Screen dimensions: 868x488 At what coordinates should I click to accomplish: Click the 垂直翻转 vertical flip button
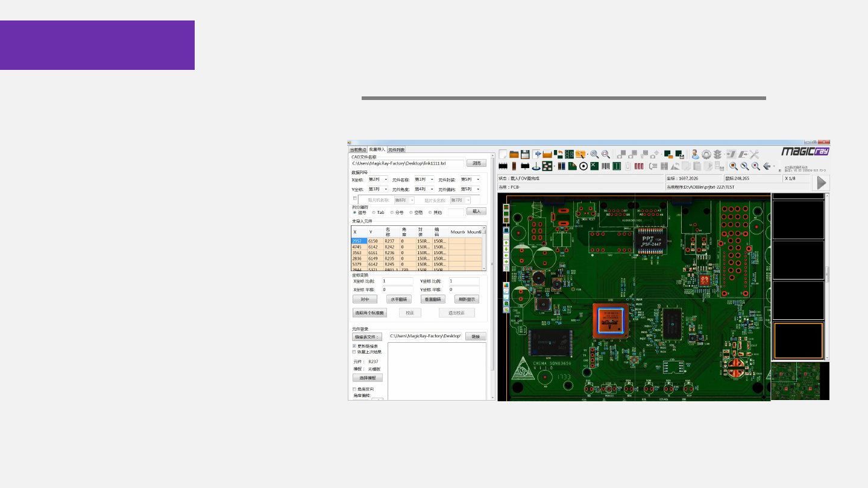[433, 299]
